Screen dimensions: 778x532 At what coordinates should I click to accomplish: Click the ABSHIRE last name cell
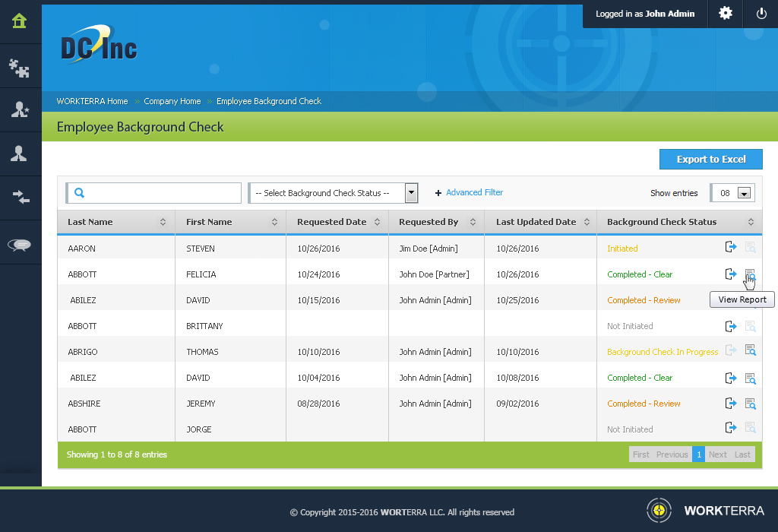tap(84, 404)
